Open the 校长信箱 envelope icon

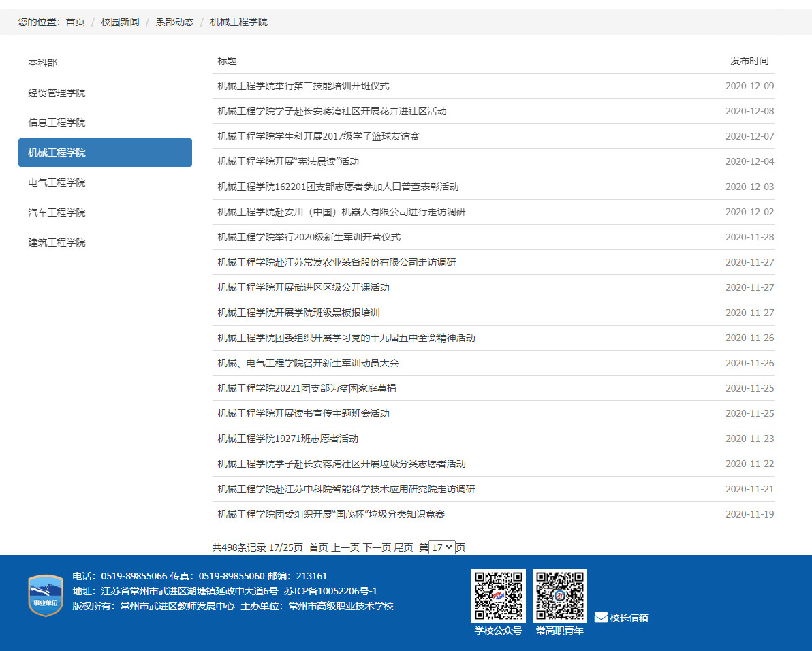[x=601, y=618]
